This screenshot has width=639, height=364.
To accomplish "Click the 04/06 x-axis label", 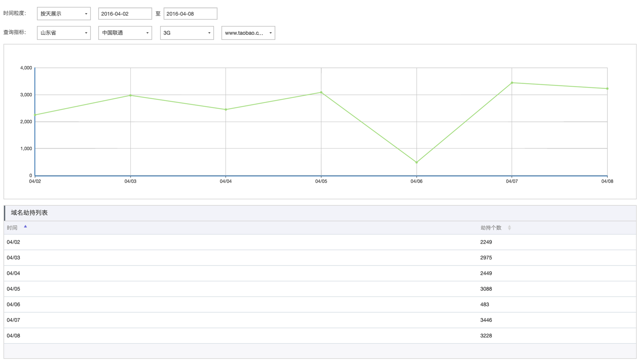I will coord(417,181).
